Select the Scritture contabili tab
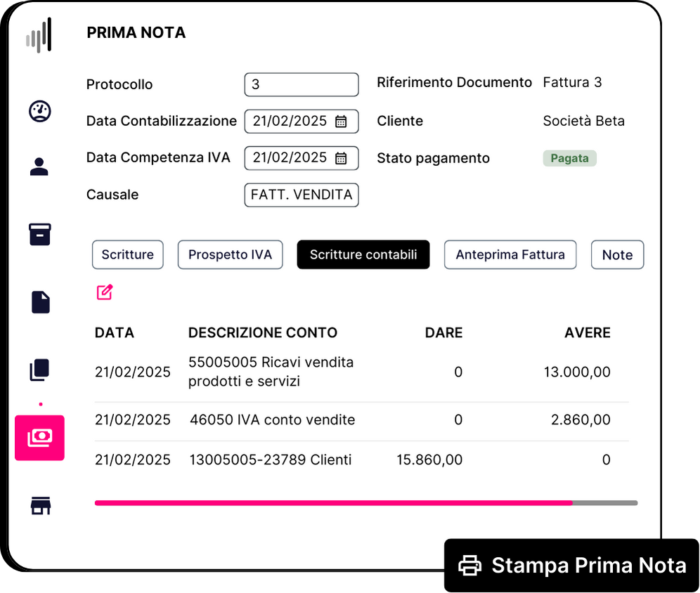This screenshot has width=700, height=593. [x=363, y=255]
